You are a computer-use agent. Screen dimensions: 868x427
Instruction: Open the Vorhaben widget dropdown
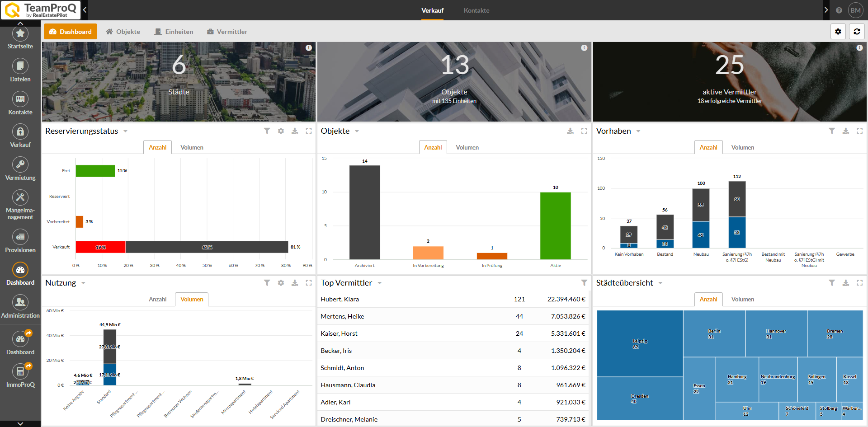[638, 131]
